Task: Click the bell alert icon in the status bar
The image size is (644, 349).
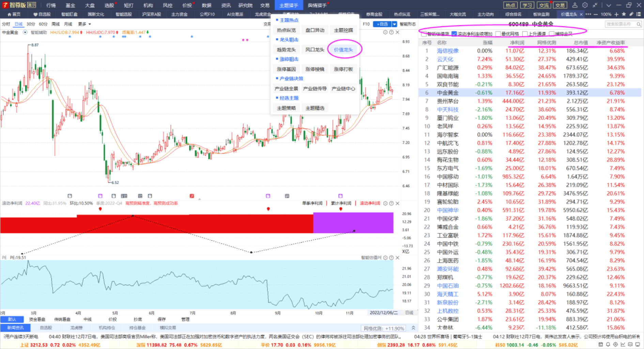Action: [x=608, y=345]
